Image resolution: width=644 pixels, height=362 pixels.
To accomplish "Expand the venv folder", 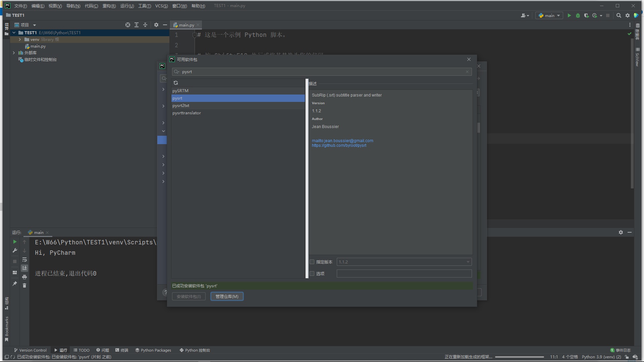I will click(19, 39).
